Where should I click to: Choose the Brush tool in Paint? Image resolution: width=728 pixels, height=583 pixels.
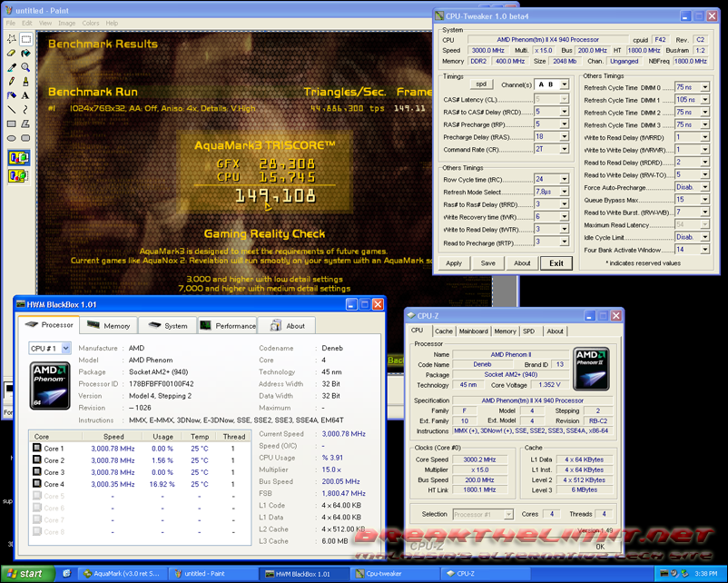click(x=26, y=82)
